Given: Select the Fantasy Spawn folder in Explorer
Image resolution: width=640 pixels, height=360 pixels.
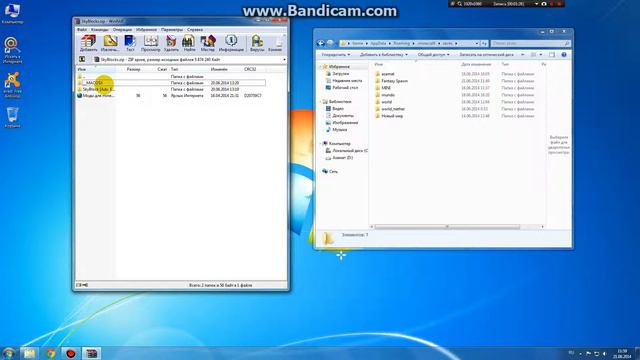Looking at the screenshot, I should point(394,81).
